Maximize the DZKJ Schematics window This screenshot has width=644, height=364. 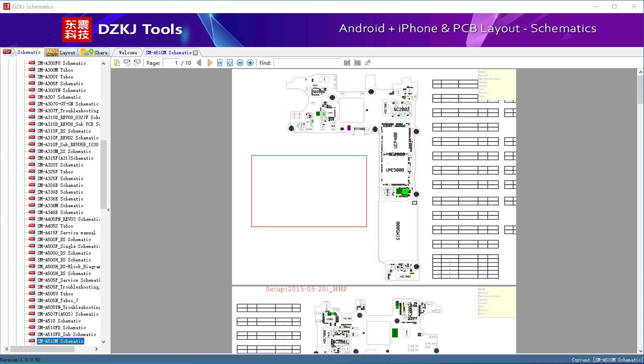[x=614, y=6]
